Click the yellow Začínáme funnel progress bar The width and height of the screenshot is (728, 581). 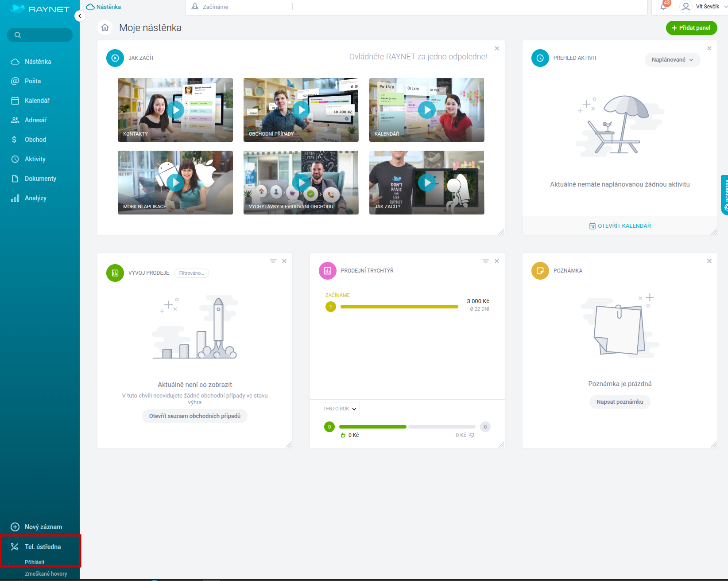[x=399, y=307]
